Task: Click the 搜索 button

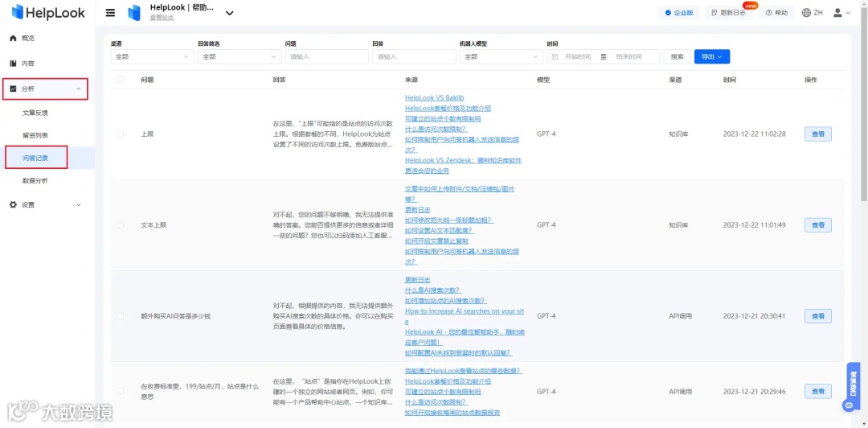Action: pyautogui.click(x=677, y=56)
